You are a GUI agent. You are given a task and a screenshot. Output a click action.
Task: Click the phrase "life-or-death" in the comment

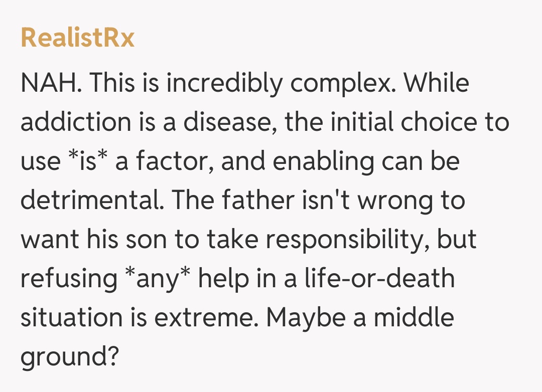point(379,279)
